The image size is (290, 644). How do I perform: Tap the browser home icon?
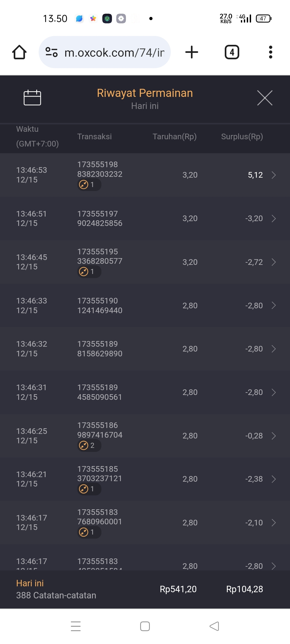pyautogui.click(x=19, y=52)
